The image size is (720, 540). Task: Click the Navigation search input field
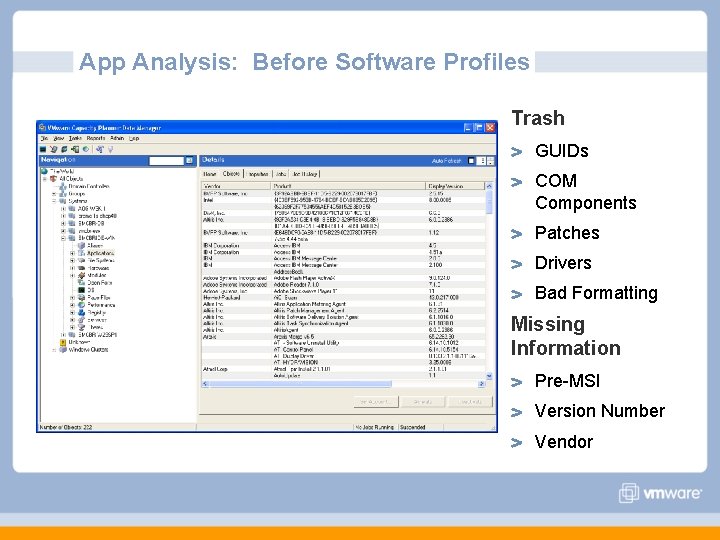[x=166, y=160]
